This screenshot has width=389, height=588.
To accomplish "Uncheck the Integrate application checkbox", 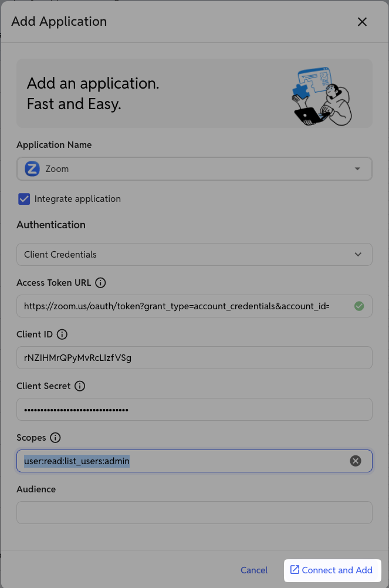I will click(x=24, y=199).
